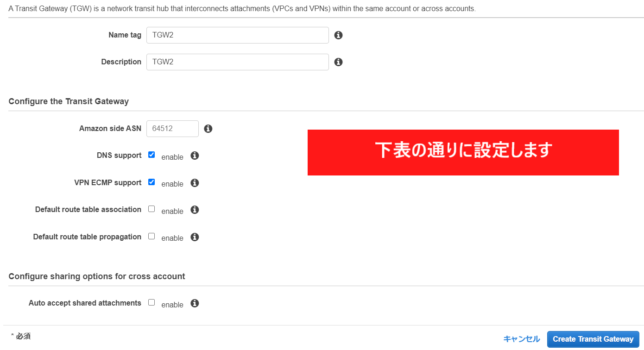Show info for DNS support option
644x350 pixels.
195,156
